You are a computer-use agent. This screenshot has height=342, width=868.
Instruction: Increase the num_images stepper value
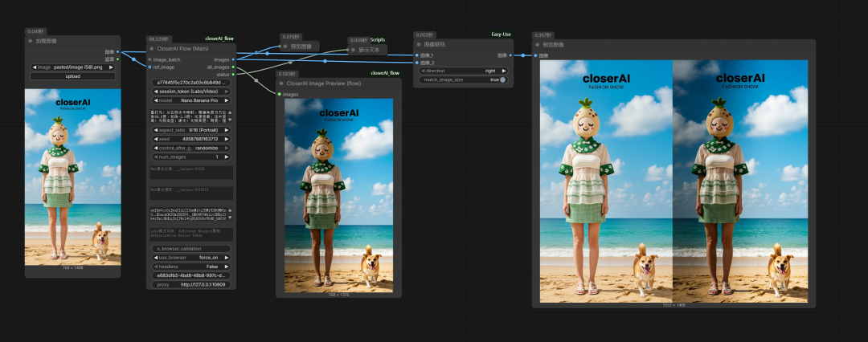227,157
